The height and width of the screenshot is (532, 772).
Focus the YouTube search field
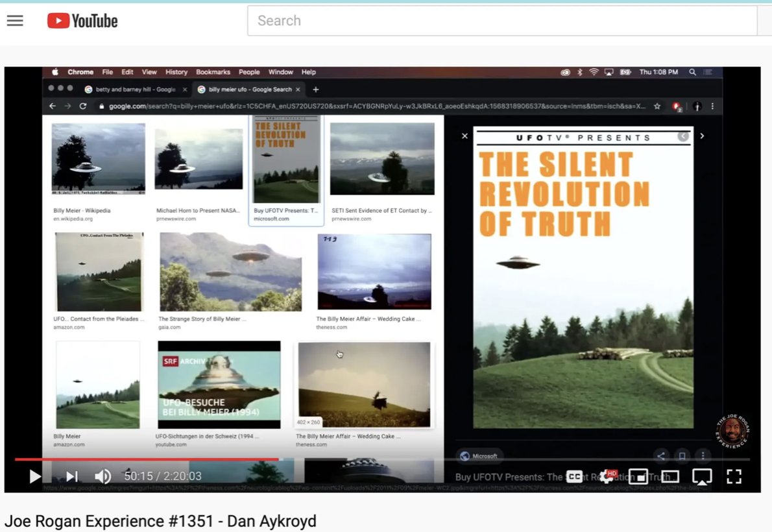point(501,21)
